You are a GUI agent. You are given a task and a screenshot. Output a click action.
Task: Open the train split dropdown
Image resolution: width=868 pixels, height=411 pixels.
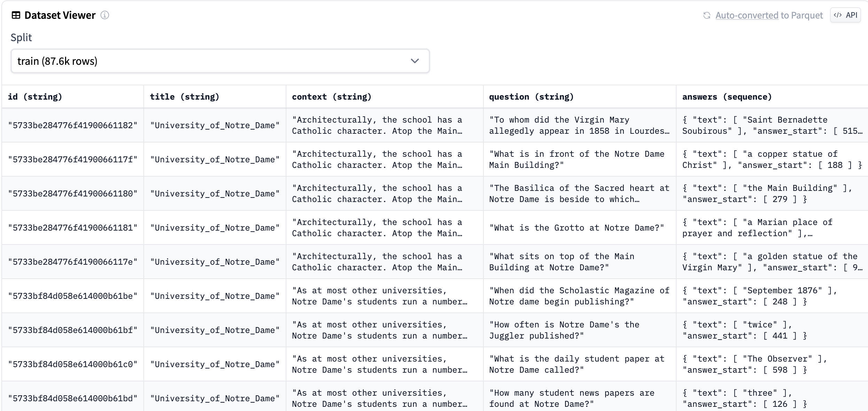pos(220,61)
